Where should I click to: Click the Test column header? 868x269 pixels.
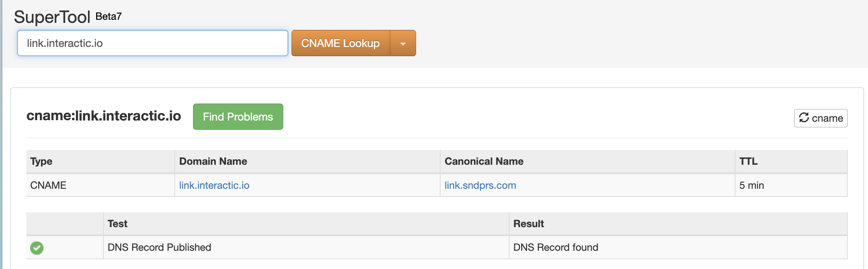[117, 224]
